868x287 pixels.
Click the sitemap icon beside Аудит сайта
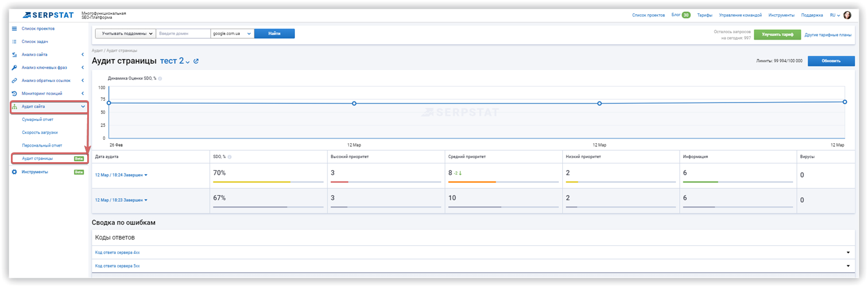tap(14, 107)
